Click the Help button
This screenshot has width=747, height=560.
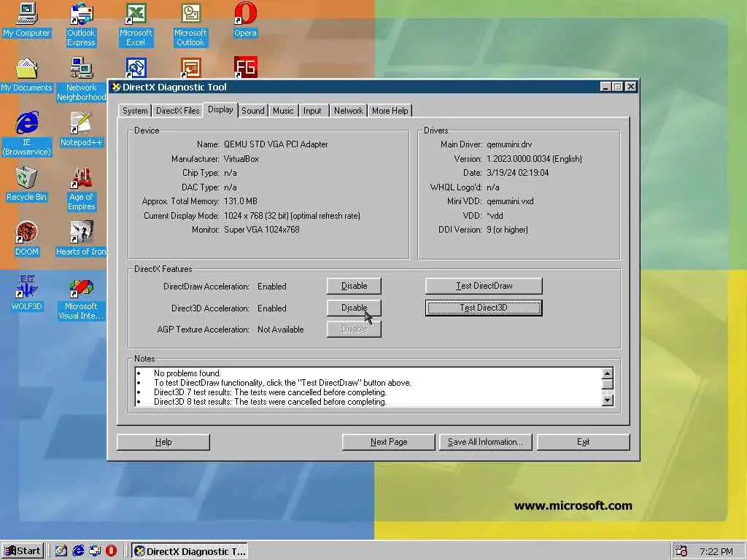pos(163,442)
